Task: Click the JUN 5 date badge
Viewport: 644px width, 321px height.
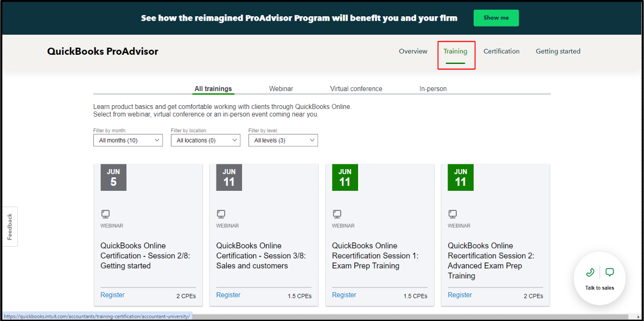Action: tap(113, 177)
